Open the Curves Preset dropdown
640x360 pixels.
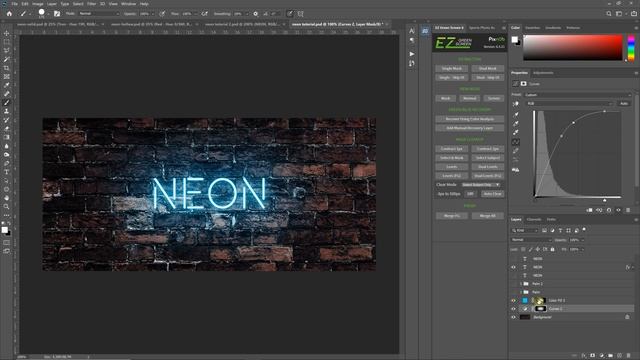578,95
